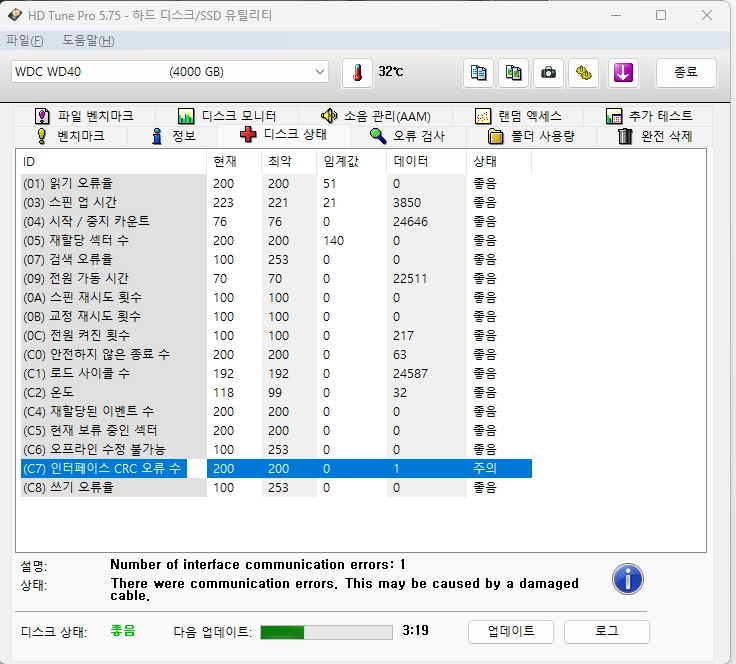The height and width of the screenshot is (664, 736).
Task: Click the next update progress bar
Action: point(326,632)
